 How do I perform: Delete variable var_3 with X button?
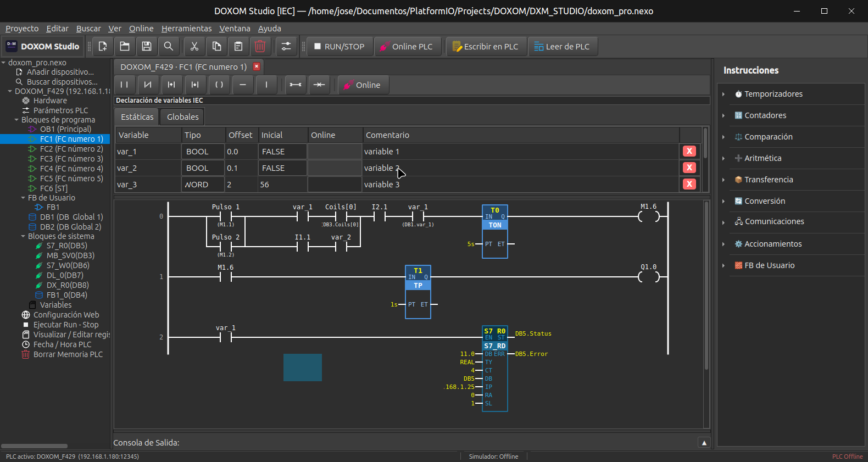689,184
